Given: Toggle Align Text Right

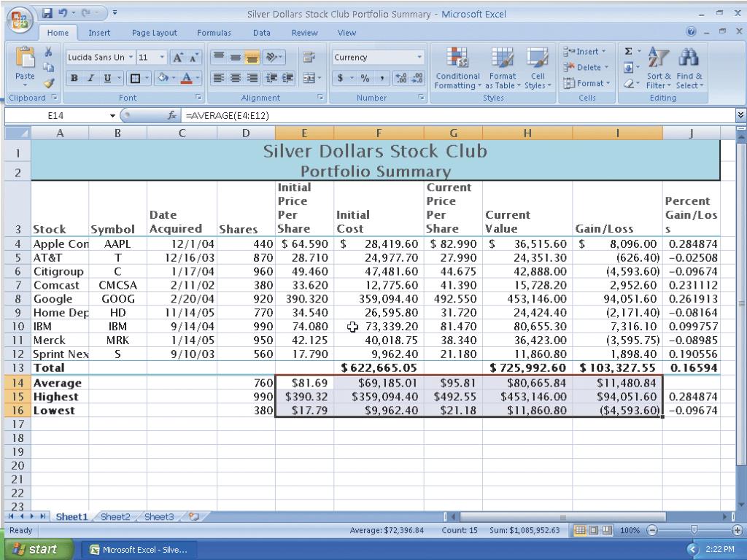Looking at the screenshot, I should click(x=252, y=78).
